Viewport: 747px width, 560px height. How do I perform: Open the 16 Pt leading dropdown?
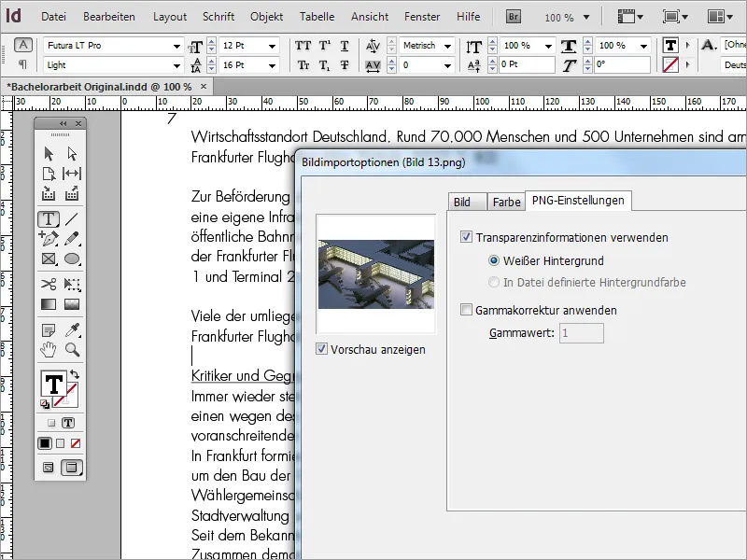272,65
